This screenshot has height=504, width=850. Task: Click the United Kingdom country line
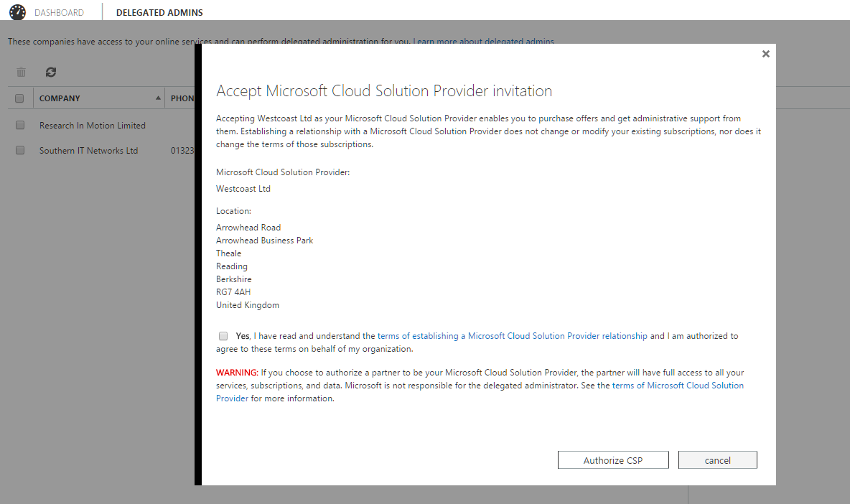(x=248, y=305)
